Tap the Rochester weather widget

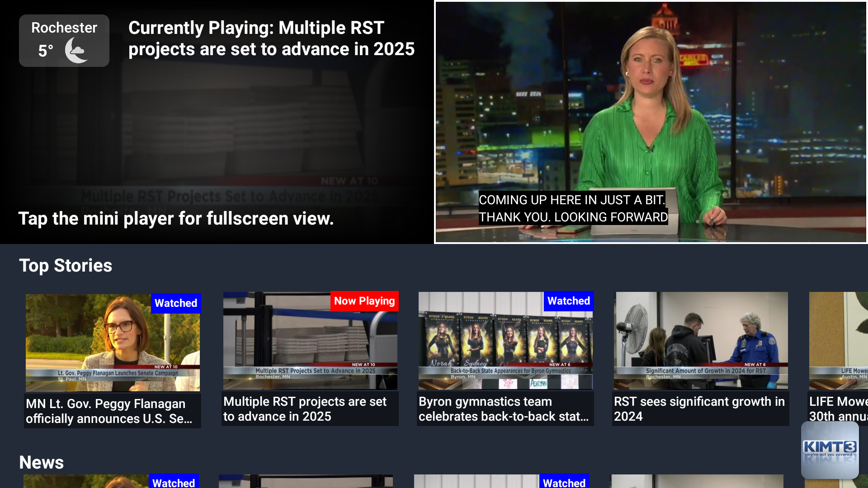point(63,40)
